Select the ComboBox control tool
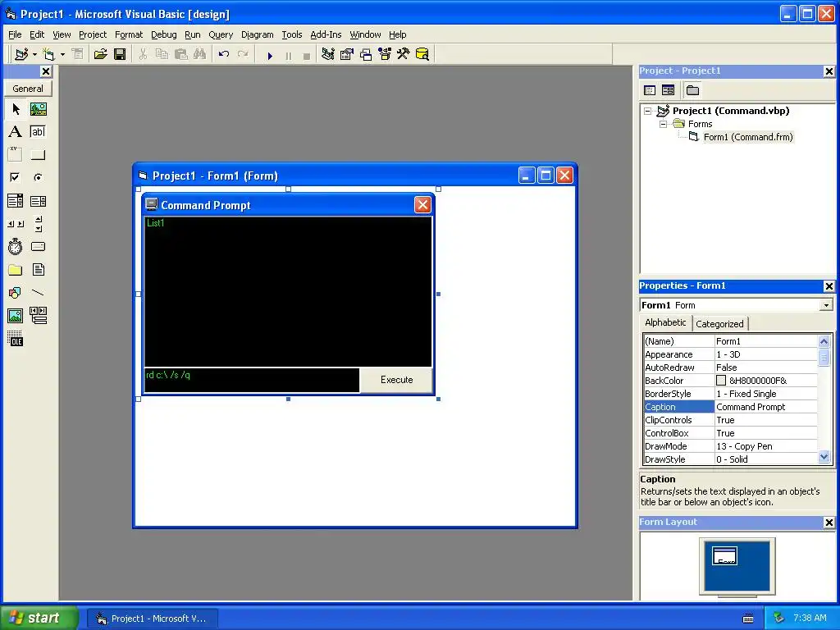This screenshot has width=840, height=630. click(16, 201)
